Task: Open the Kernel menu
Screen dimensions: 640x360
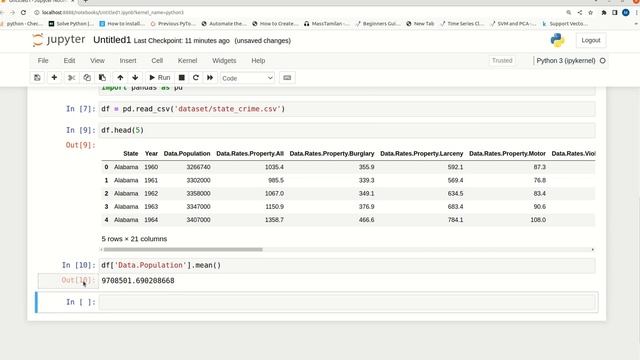Action: (187, 60)
